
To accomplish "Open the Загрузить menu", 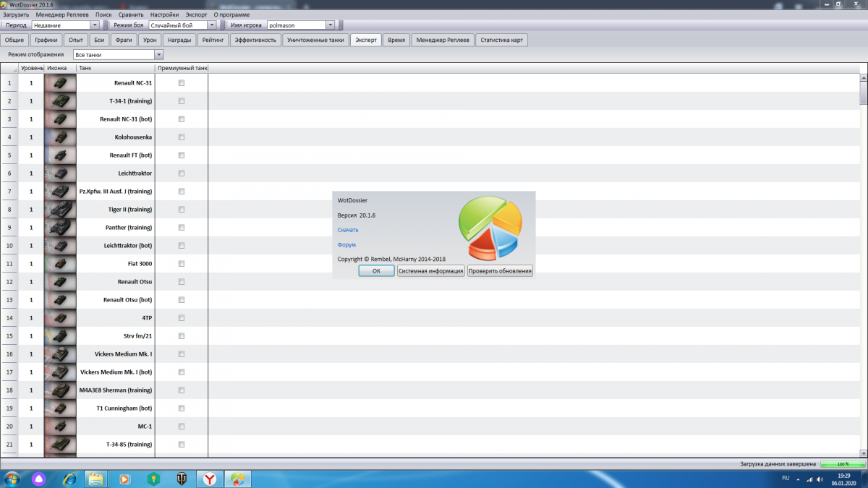I will [x=16, y=14].
